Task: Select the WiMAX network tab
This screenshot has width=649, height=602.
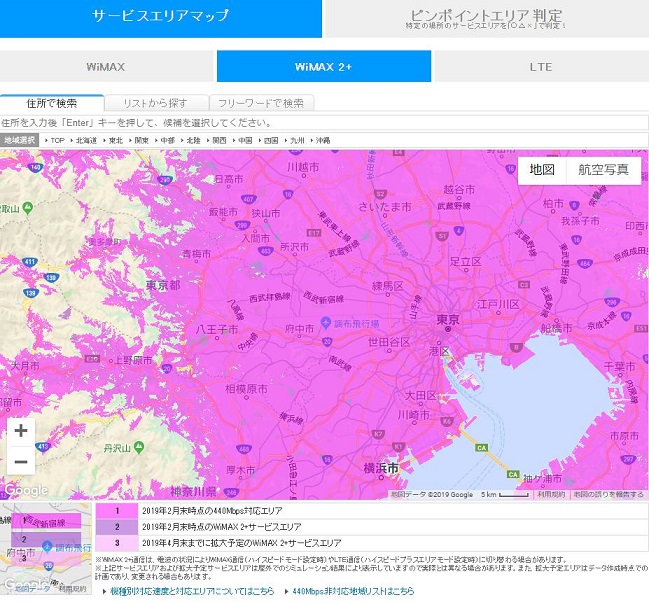Action: 106,67
